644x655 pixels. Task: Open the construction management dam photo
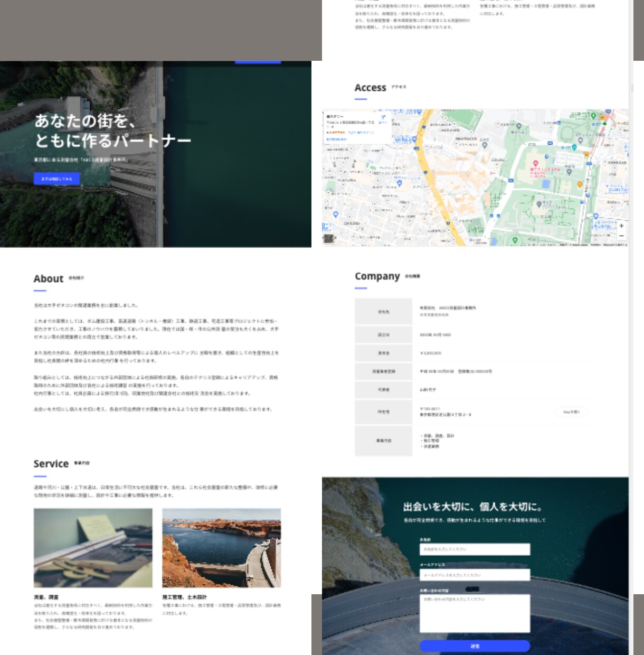[221, 548]
